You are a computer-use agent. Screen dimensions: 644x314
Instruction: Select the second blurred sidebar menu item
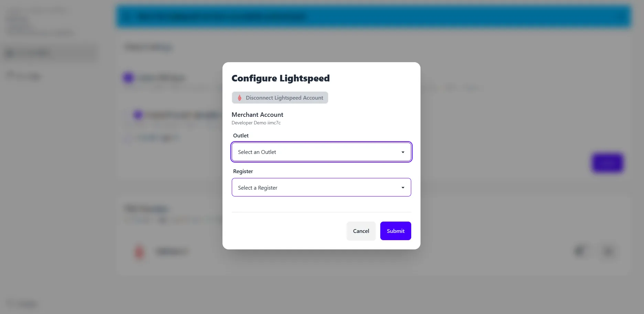pos(24,76)
